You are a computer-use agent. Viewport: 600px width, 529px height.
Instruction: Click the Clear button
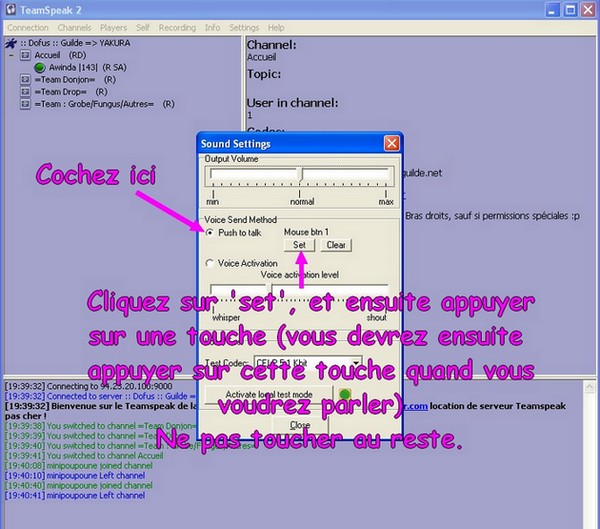pos(336,245)
